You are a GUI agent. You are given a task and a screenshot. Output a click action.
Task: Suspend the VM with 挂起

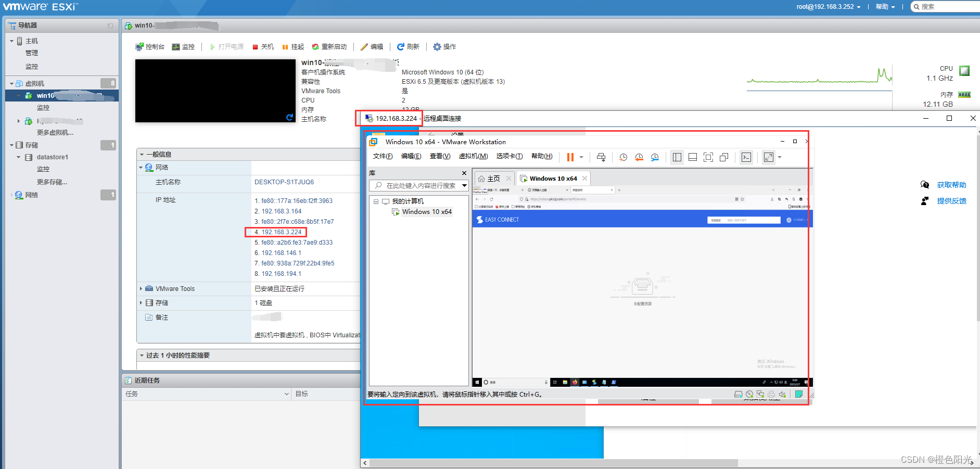294,47
